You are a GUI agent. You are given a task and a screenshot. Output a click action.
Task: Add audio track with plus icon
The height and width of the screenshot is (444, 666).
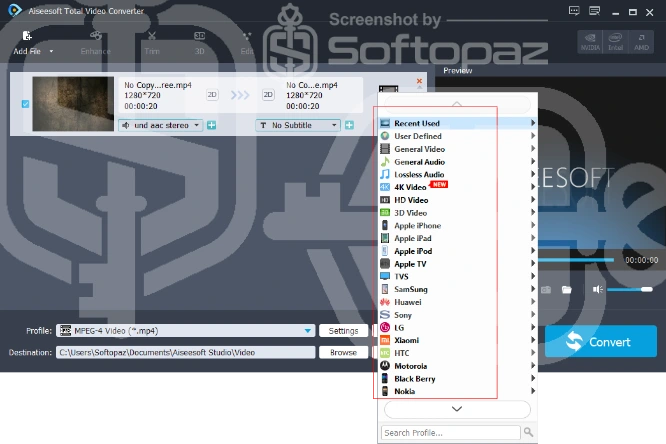[212, 125]
